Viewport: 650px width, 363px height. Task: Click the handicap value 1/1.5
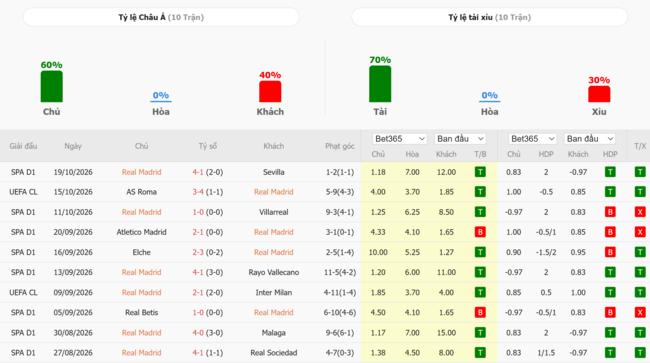click(546, 353)
